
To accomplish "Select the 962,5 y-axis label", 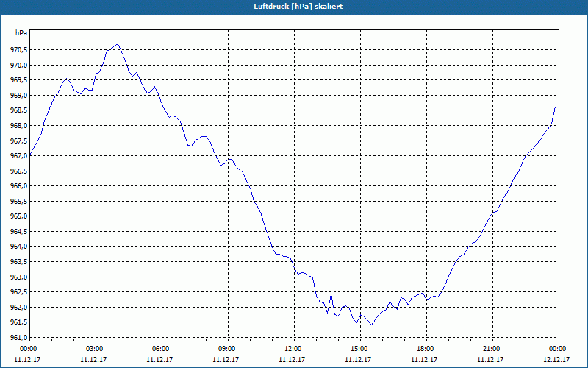I will coord(18,292).
